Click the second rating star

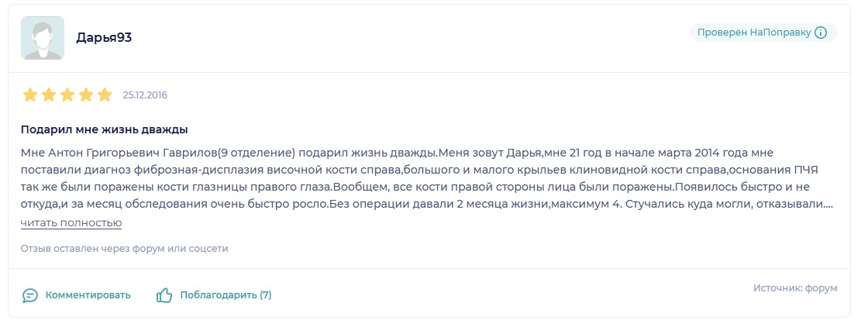(x=49, y=95)
